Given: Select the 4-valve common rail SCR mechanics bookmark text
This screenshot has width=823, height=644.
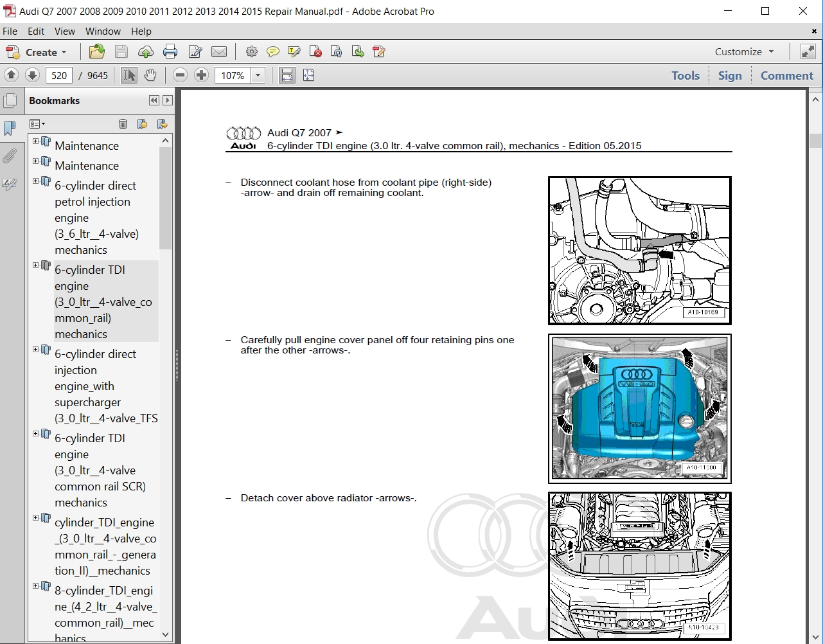Looking at the screenshot, I should [x=100, y=470].
